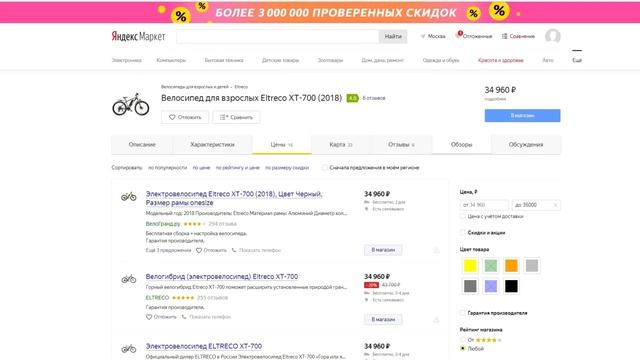The width and height of the screenshot is (640, 360).
Task: Sort offers по цене
Action: pyautogui.click(x=201, y=167)
